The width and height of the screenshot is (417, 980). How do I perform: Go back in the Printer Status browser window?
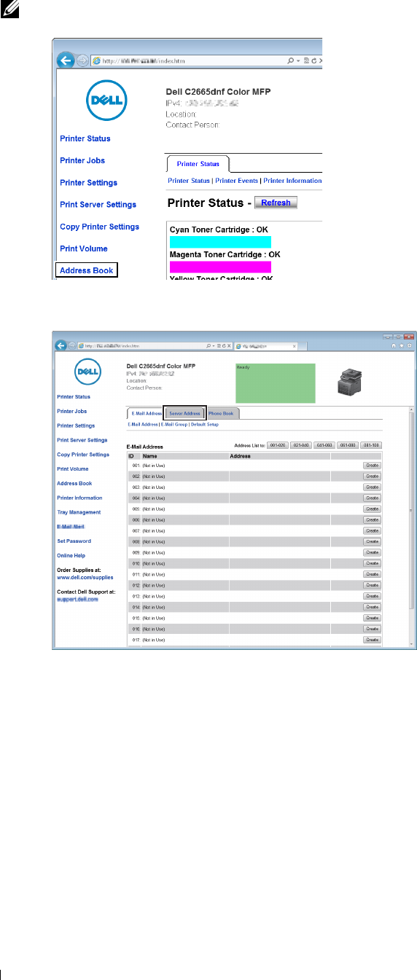[x=65, y=60]
